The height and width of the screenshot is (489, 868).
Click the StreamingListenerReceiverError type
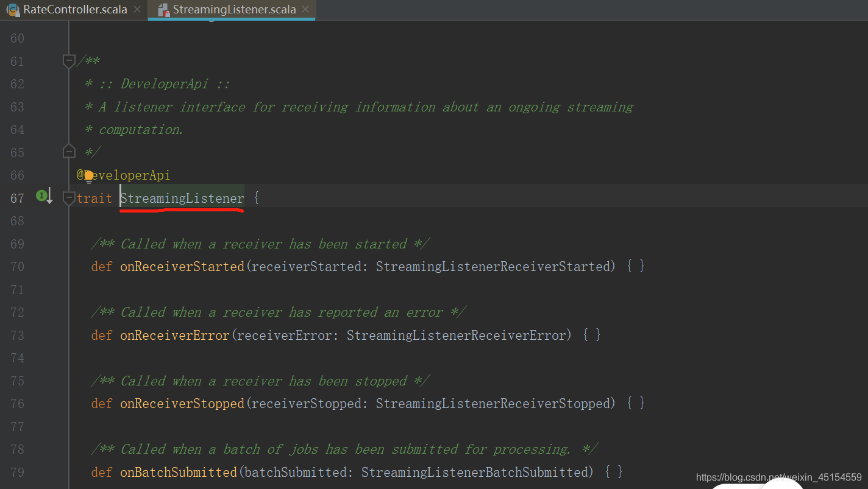[x=457, y=335]
